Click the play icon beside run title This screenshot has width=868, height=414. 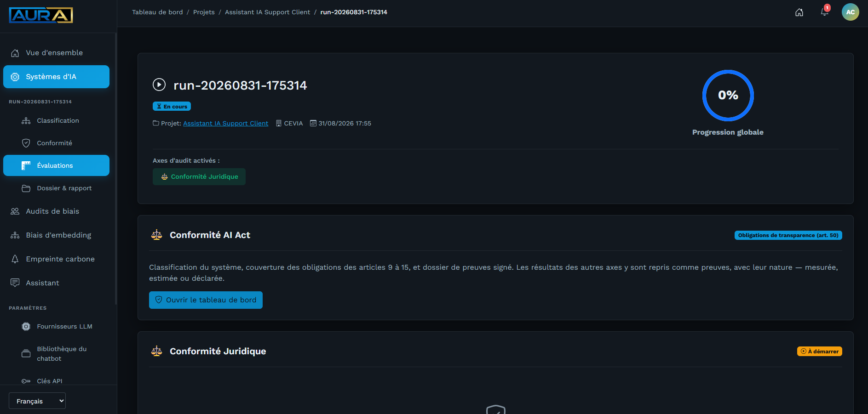click(x=159, y=85)
